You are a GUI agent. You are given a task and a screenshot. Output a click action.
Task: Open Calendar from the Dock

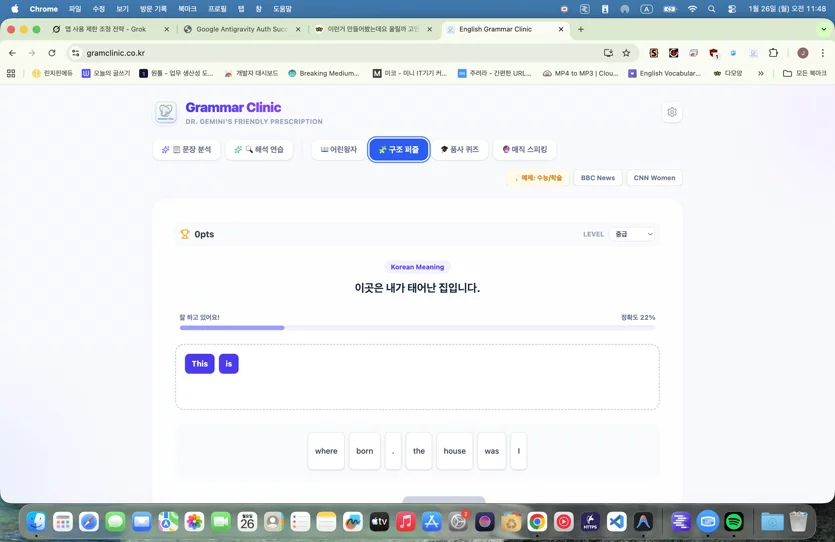tap(247, 522)
